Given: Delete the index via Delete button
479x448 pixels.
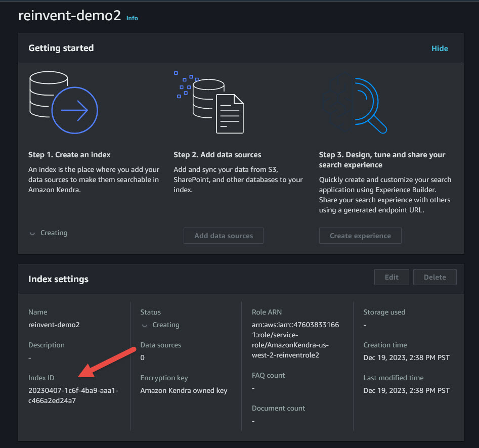Looking at the screenshot, I should [435, 277].
